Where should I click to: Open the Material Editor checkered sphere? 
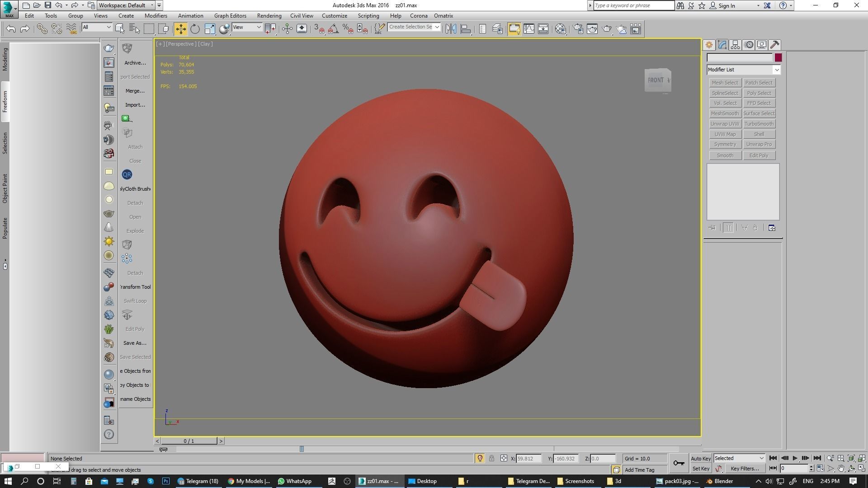(x=561, y=29)
